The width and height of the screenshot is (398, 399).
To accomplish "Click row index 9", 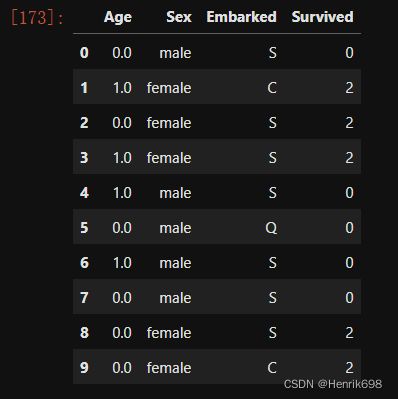I will pos(84,368).
